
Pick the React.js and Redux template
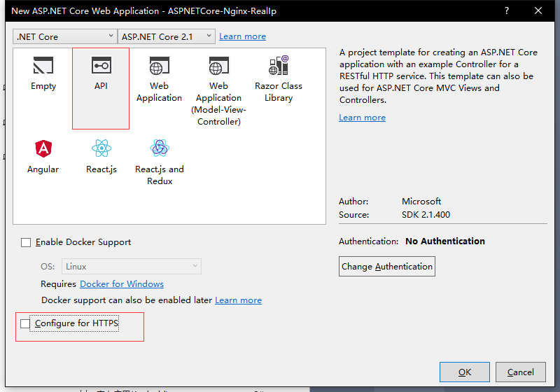click(x=160, y=149)
